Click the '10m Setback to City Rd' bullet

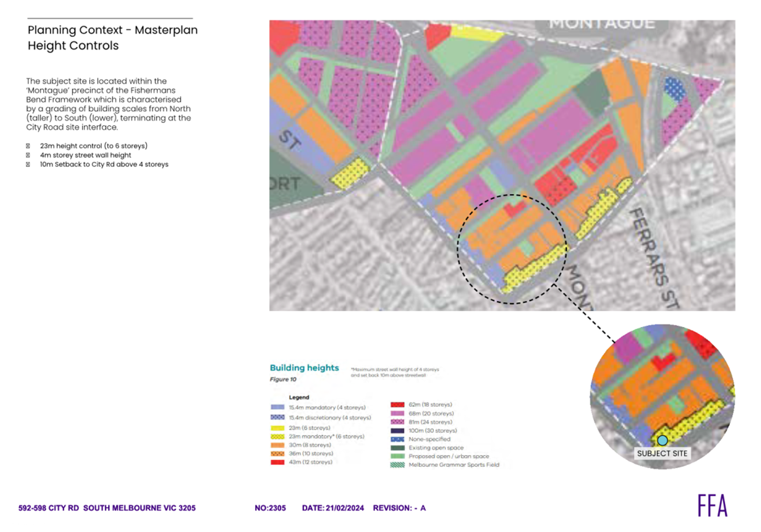[x=104, y=164]
